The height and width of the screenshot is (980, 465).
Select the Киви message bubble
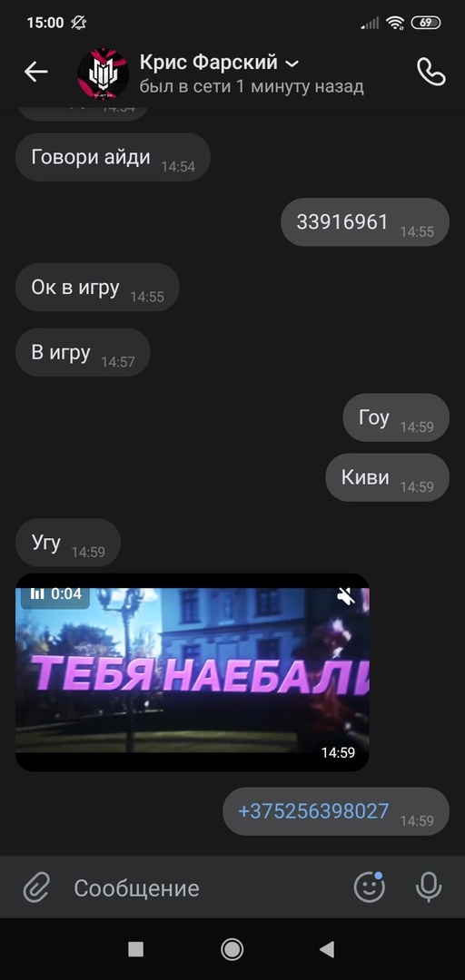(x=388, y=477)
